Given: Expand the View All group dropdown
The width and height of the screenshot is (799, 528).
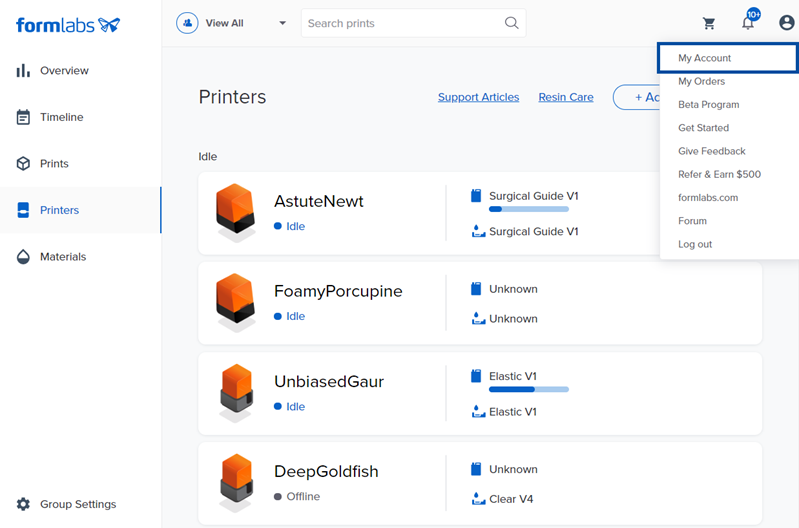Looking at the screenshot, I should 282,23.
